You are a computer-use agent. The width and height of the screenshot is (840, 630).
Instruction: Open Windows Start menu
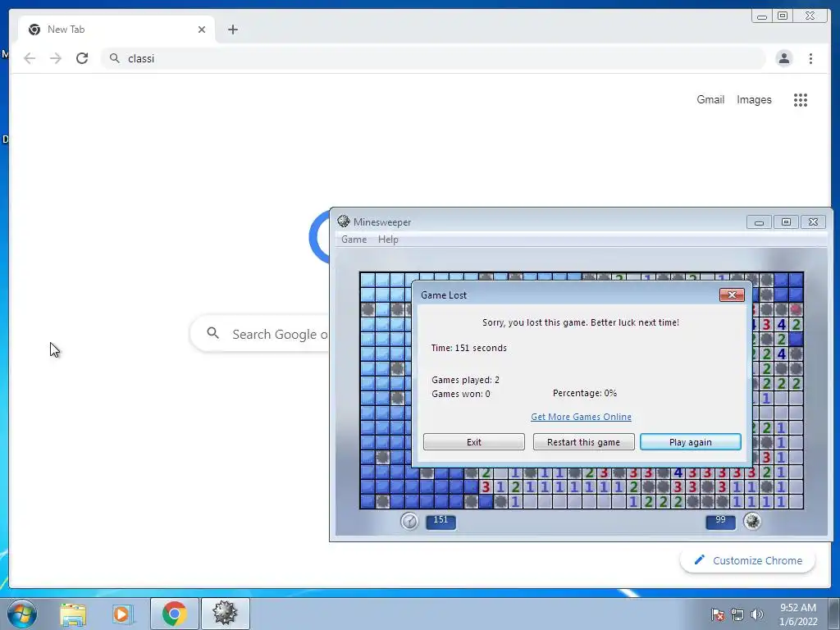[x=21, y=614]
